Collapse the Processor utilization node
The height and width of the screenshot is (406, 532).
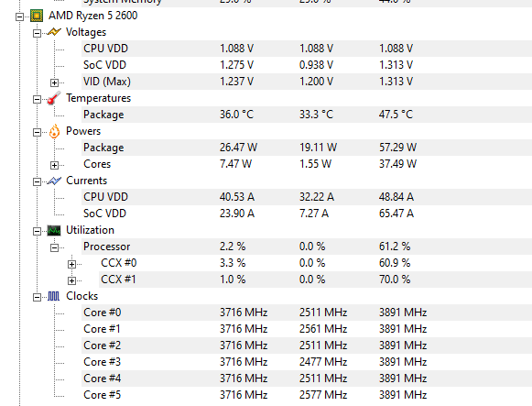click(x=54, y=247)
